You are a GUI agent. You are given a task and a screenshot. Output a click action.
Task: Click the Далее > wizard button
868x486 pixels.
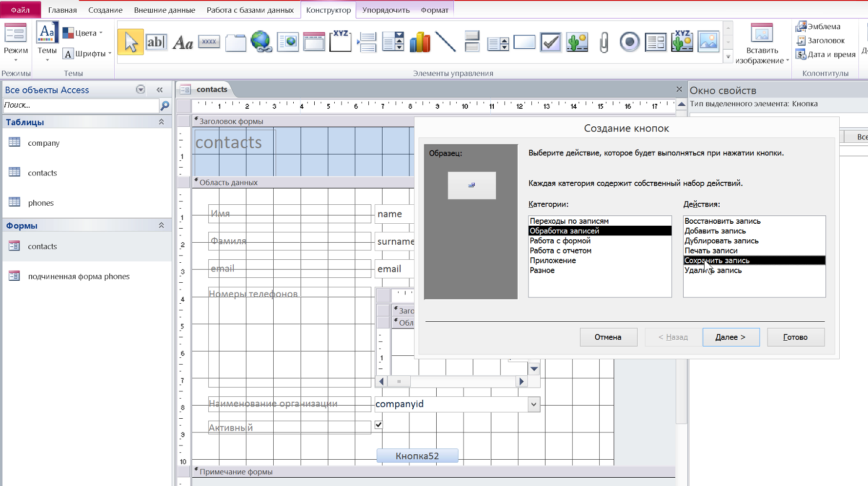[730, 337]
